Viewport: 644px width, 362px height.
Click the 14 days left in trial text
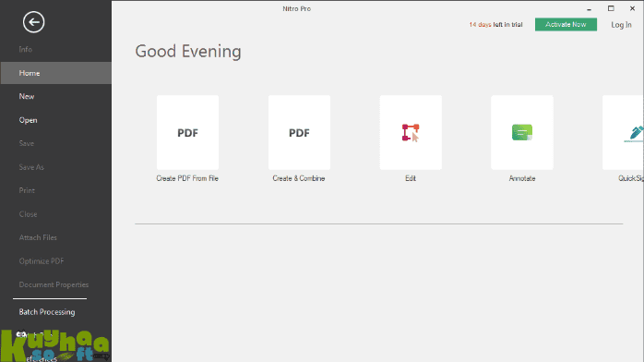pyautogui.click(x=495, y=25)
